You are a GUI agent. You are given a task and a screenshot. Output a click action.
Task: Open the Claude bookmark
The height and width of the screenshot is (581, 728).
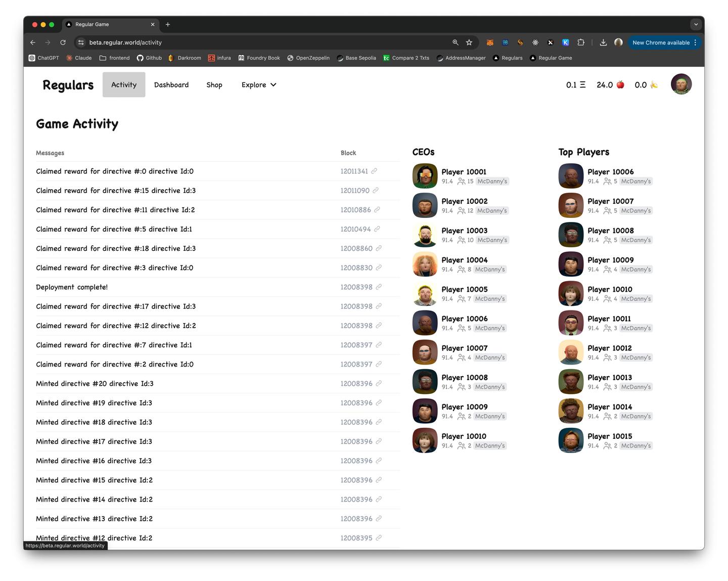click(x=79, y=58)
